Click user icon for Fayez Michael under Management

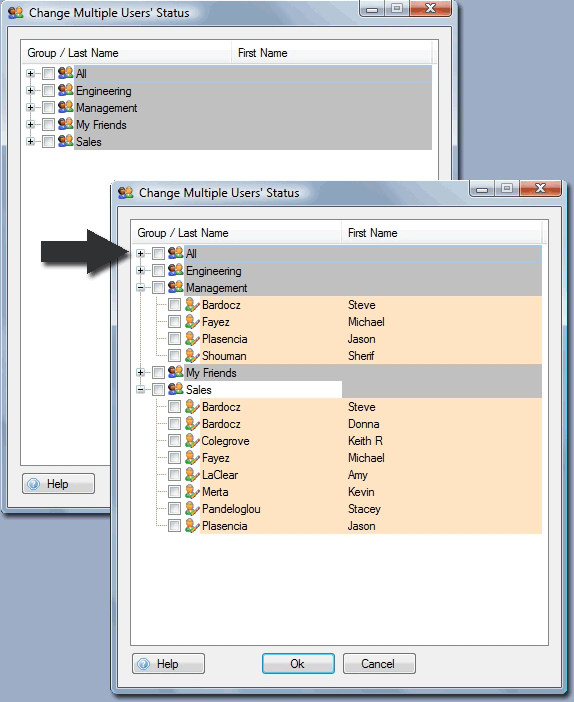192,321
